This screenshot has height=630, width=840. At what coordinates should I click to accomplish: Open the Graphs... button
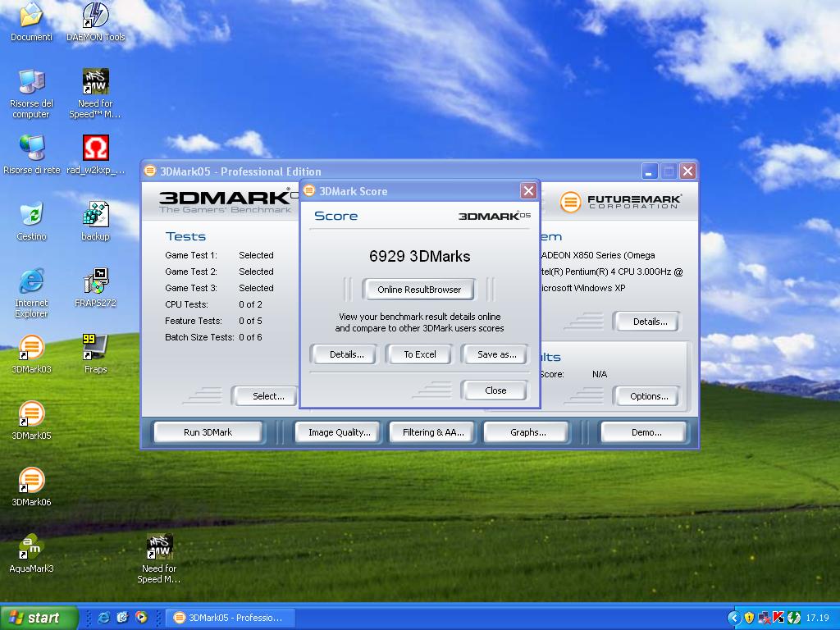[x=527, y=432]
